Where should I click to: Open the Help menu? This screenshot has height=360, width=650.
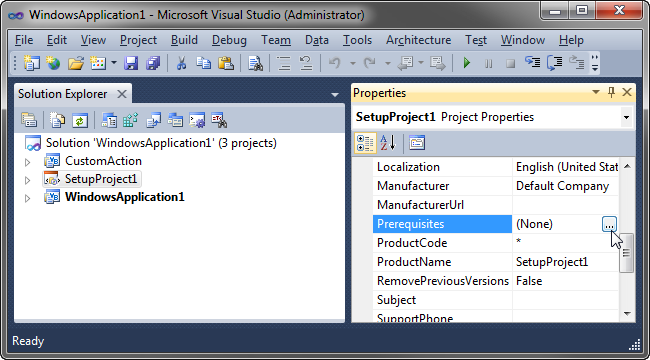click(571, 40)
